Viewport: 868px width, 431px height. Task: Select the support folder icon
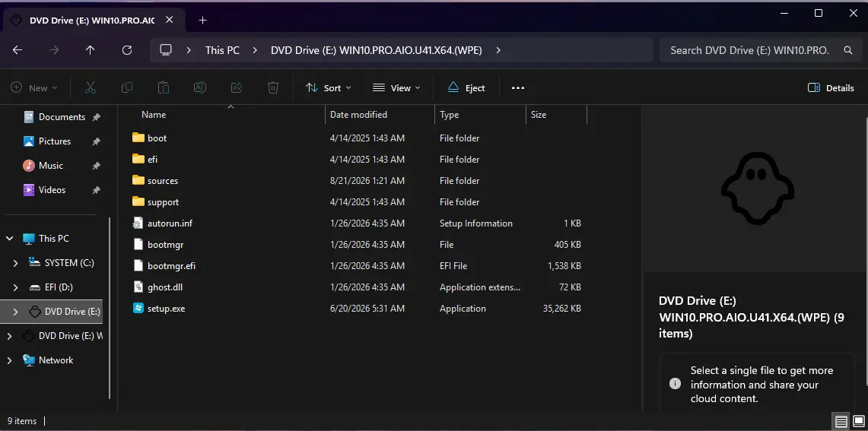pyautogui.click(x=138, y=202)
